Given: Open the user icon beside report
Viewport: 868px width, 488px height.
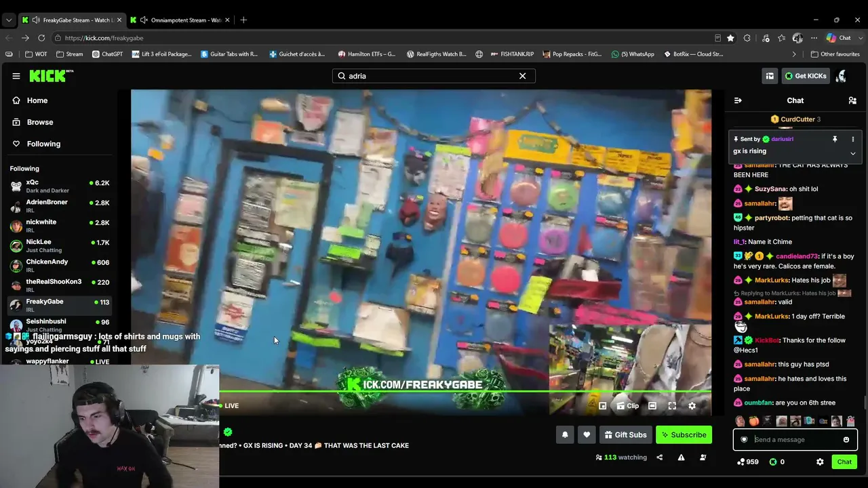Looking at the screenshot, I should pyautogui.click(x=703, y=457).
